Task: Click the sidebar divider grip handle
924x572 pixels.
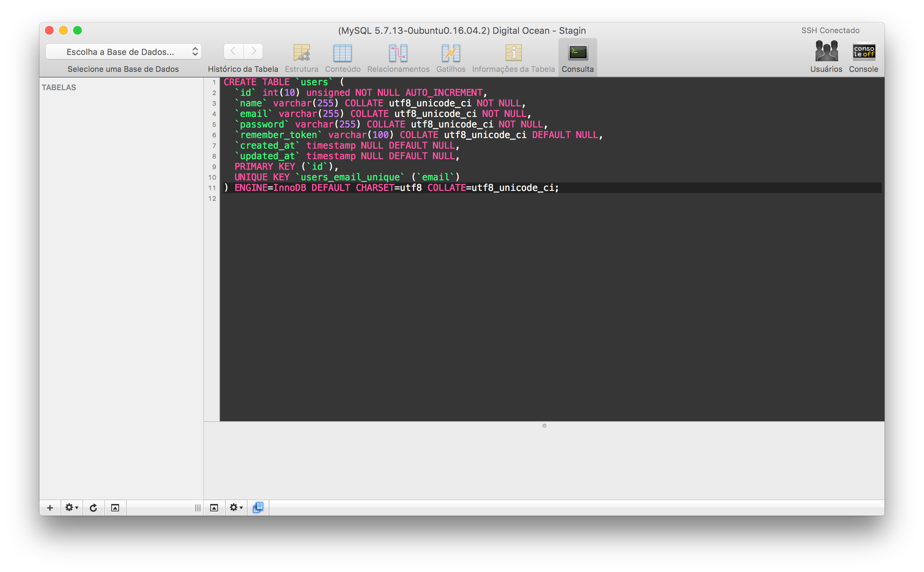Action: coord(198,508)
